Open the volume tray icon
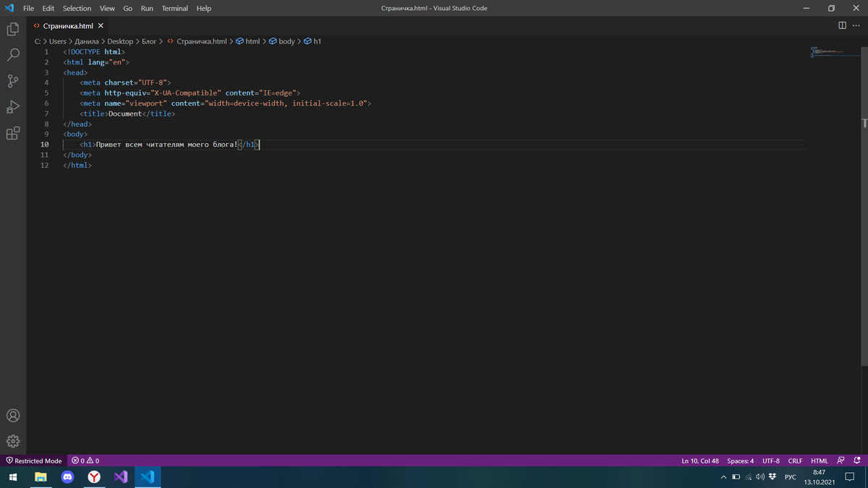The height and width of the screenshot is (488, 868). (760, 477)
